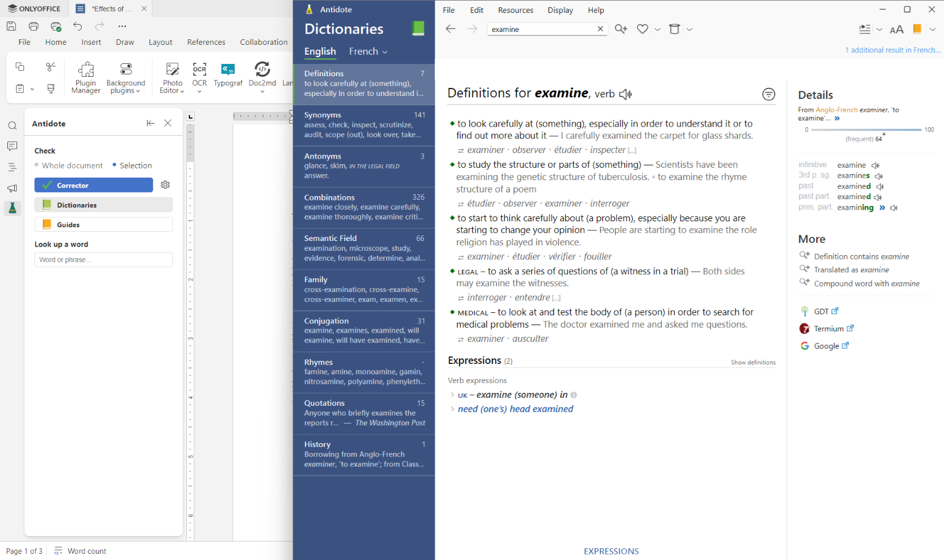944x560 pixels.
Task: Select Antidote flask sidebar icon
Action: [12, 208]
